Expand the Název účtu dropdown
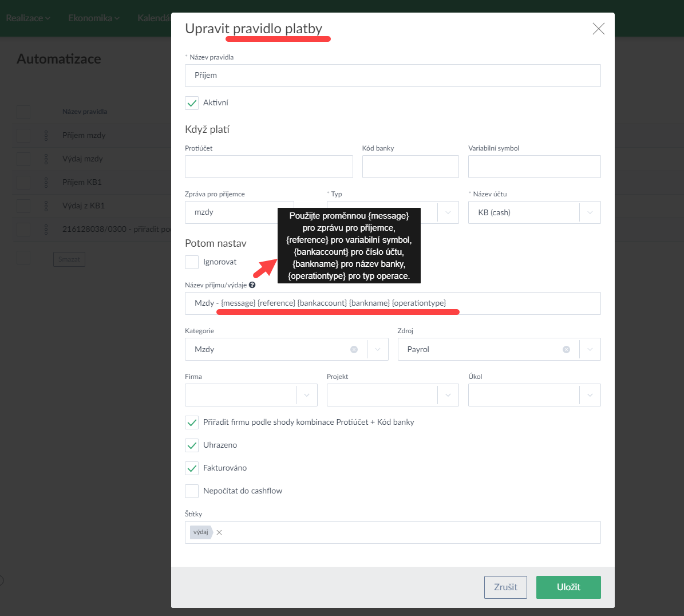The image size is (684, 616). point(590,212)
